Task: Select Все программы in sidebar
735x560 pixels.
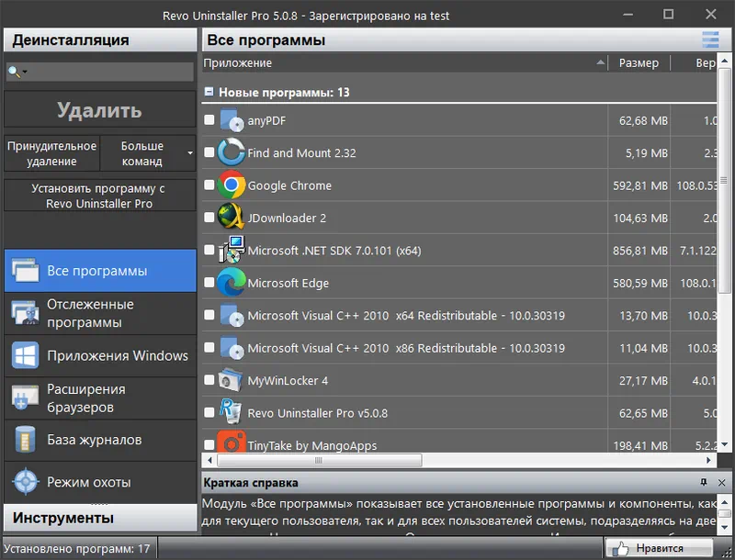Action: (100, 271)
